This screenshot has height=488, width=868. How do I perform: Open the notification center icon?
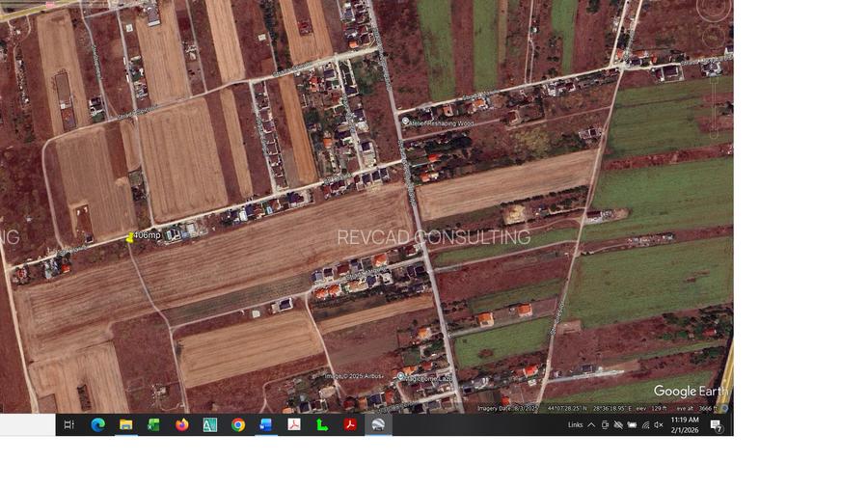(717, 425)
